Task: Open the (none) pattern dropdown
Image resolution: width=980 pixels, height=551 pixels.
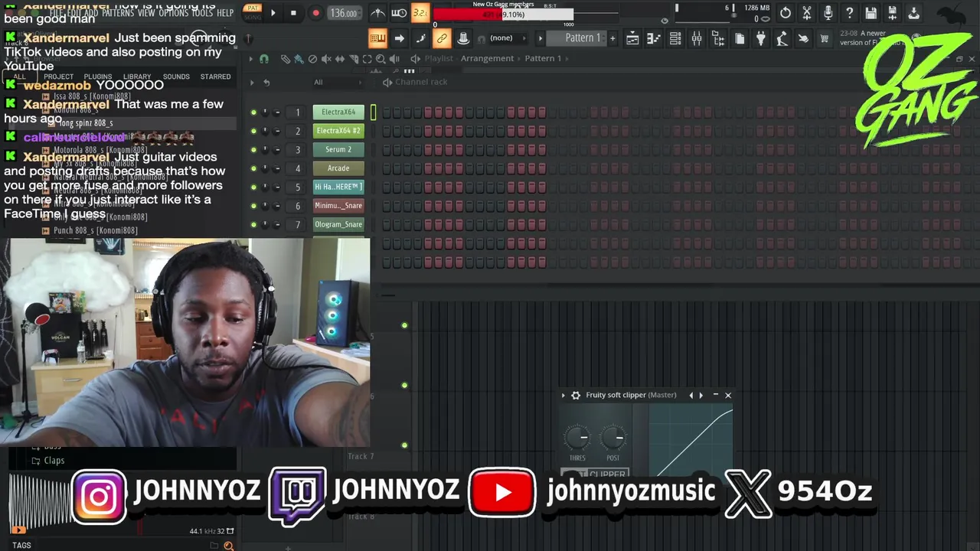Action: [508, 38]
